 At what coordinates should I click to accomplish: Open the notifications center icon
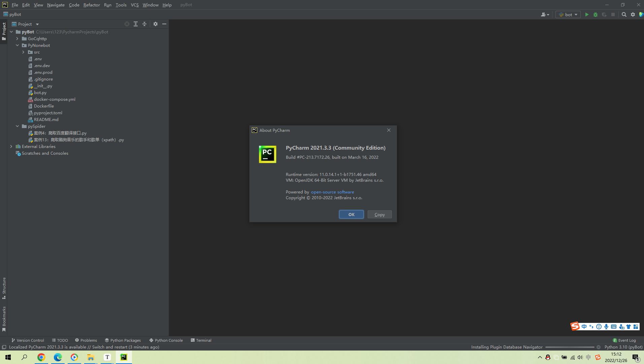point(636,358)
